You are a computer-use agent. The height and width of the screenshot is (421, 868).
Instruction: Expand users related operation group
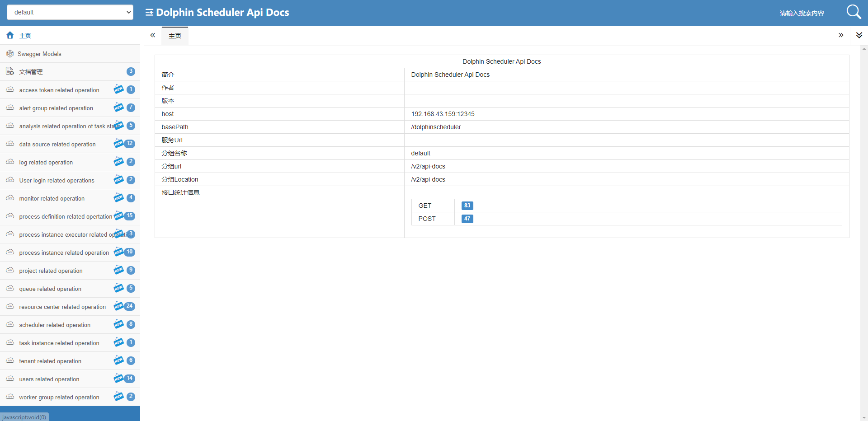[x=49, y=379]
